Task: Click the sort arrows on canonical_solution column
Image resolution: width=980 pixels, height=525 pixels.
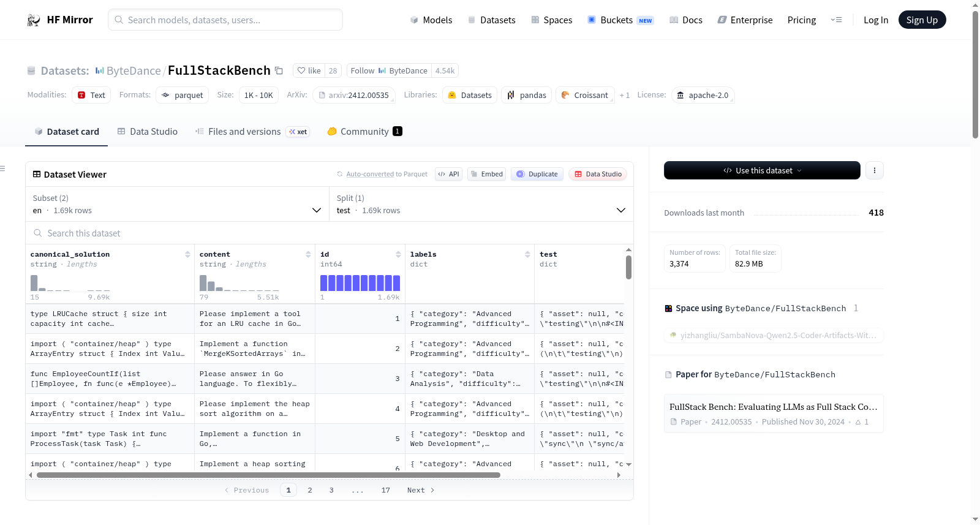Action: click(x=187, y=254)
